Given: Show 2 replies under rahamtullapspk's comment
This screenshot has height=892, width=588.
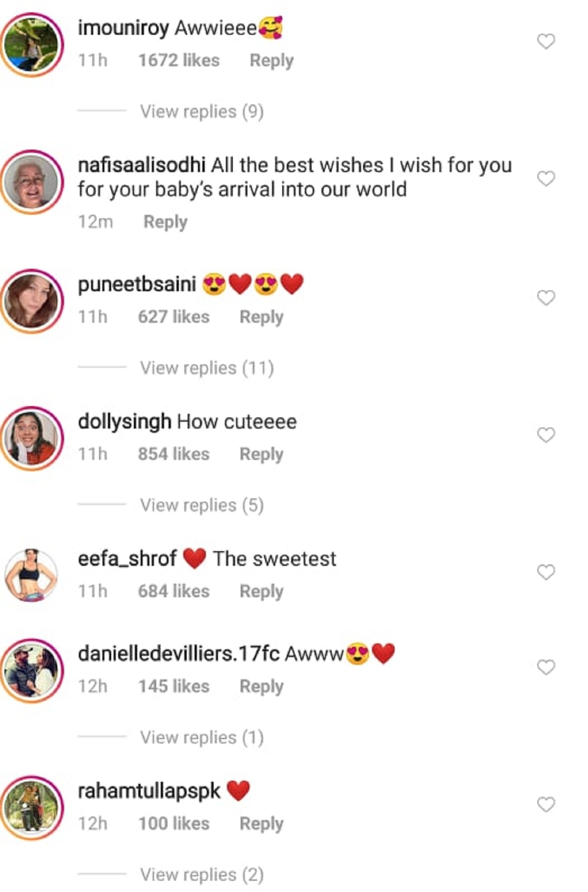Looking at the screenshot, I should (201, 874).
